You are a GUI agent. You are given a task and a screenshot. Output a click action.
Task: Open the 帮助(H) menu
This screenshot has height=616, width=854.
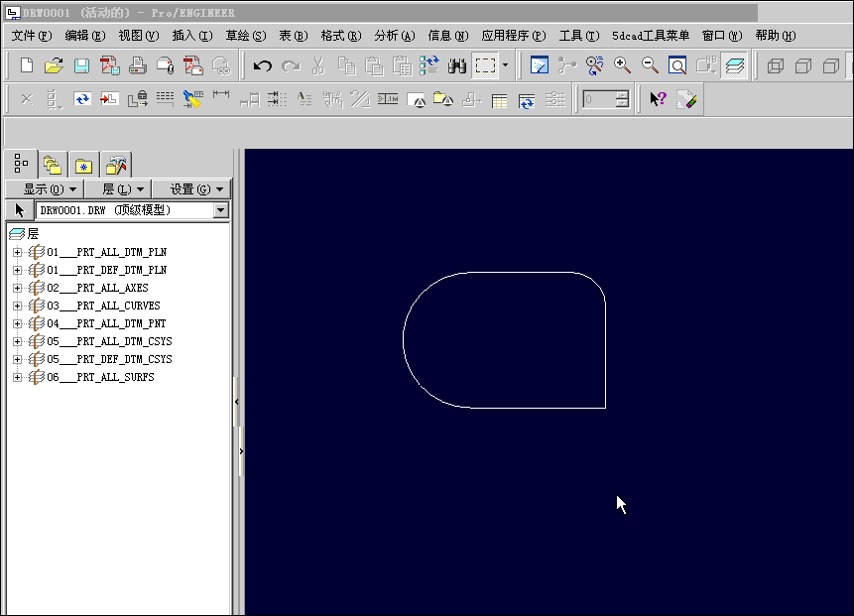(776, 36)
